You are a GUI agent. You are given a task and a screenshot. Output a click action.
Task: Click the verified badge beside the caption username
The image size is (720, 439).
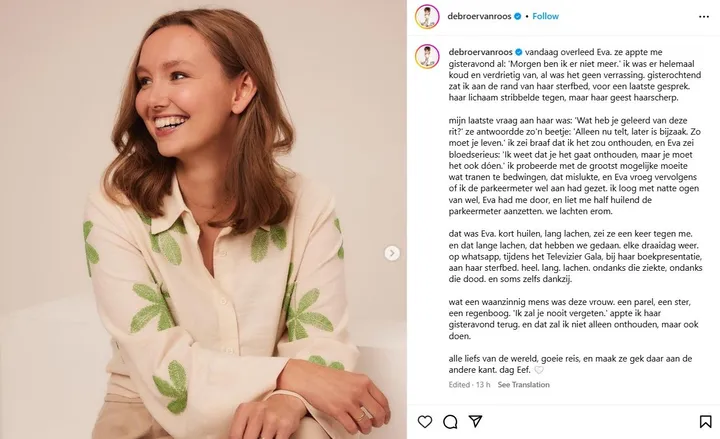[x=520, y=49]
